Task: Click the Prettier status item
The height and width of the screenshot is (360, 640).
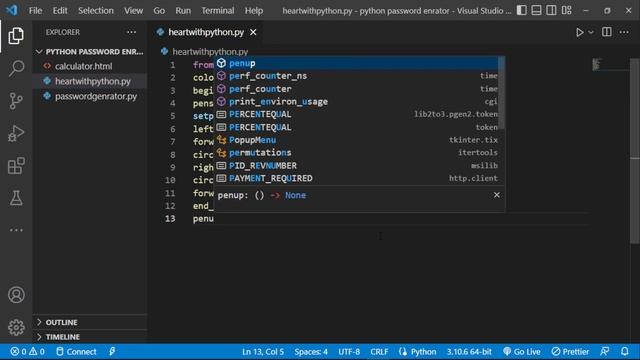Action: [x=570, y=352]
